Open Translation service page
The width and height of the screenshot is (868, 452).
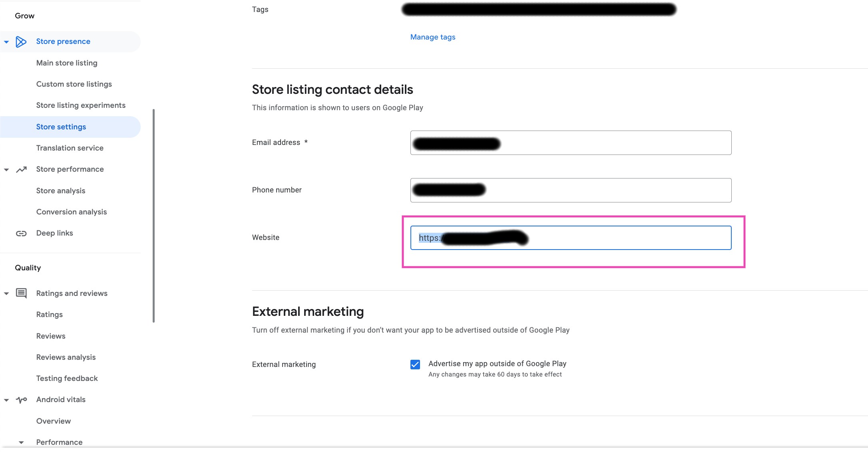(x=70, y=147)
